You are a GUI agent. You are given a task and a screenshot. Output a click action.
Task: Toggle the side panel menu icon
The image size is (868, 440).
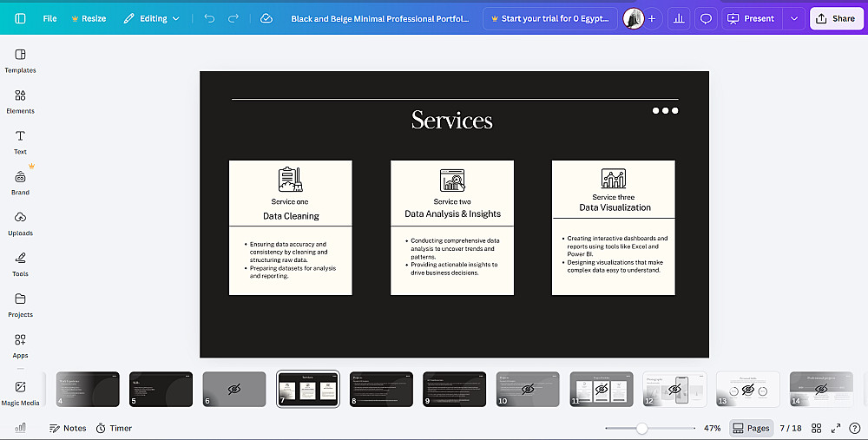coord(21,18)
